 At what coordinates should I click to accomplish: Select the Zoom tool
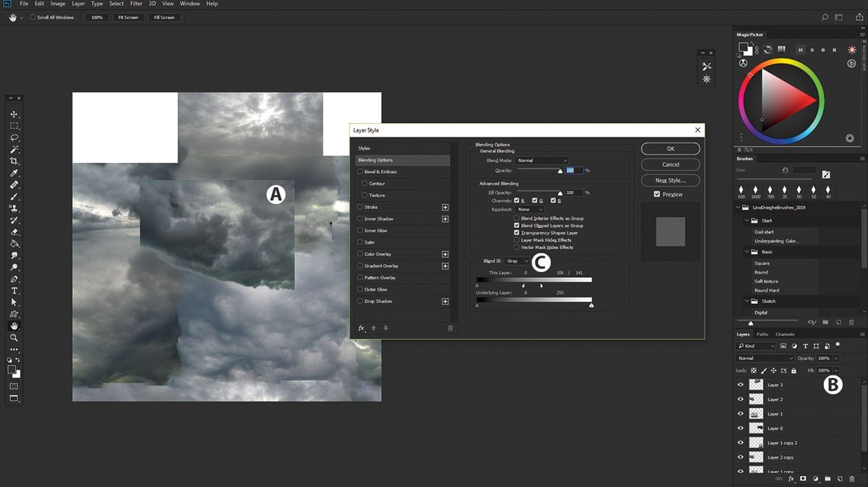(x=12, y=336)
